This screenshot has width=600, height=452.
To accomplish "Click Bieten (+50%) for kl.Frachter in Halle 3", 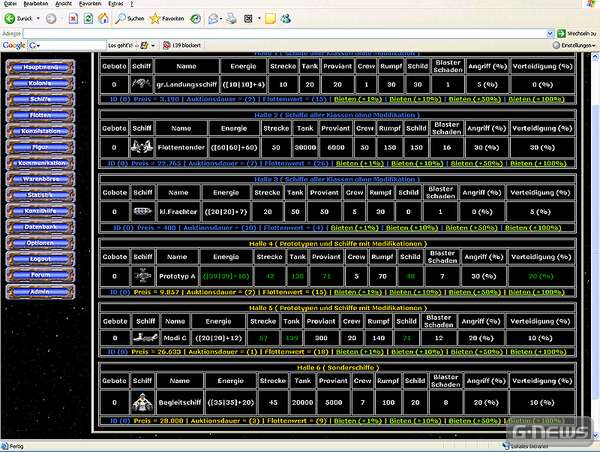I will (471, 228).
